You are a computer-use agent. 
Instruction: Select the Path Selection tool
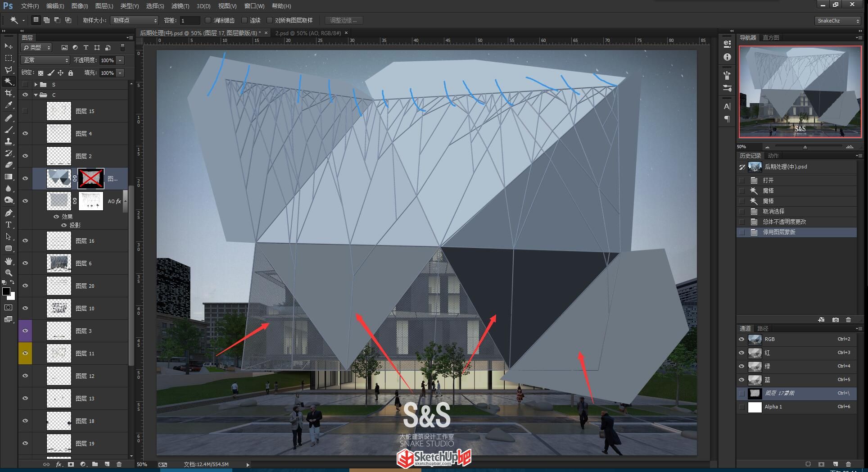point(9,236)
